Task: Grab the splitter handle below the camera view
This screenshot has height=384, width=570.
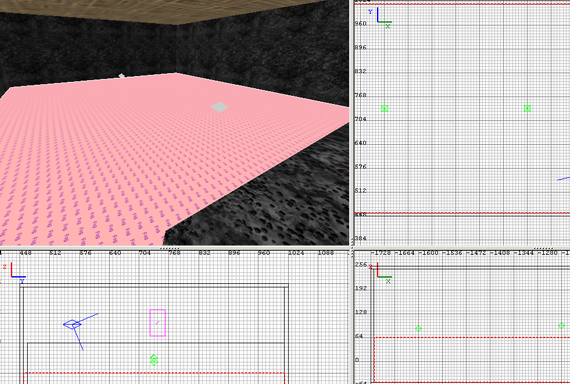Action: pos(169,248)
